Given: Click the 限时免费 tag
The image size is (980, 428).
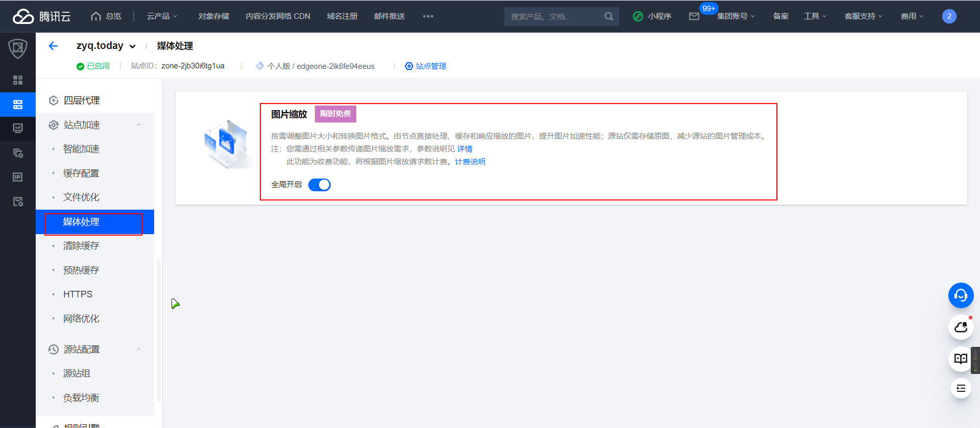Looking at the screenshot, I should pos(335,114).
